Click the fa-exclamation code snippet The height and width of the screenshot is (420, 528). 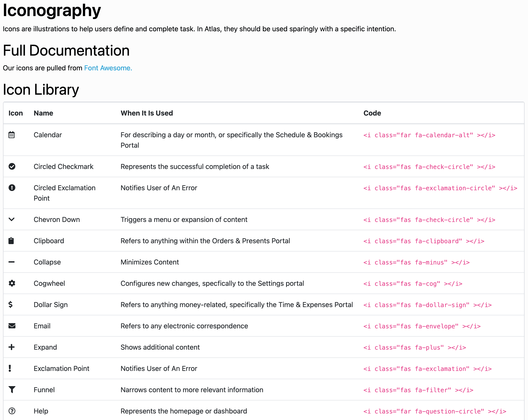pos(427,369)
